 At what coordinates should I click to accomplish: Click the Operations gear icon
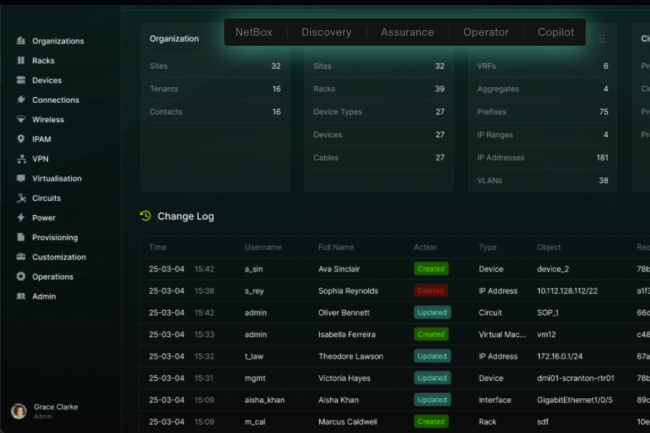point(21,276)
